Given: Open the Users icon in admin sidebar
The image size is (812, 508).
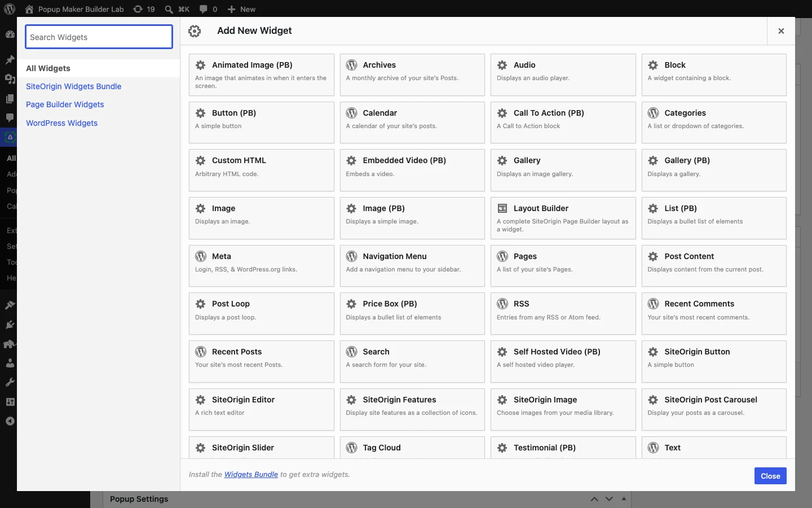Looking at the screenshot, I should coord(10,363).
